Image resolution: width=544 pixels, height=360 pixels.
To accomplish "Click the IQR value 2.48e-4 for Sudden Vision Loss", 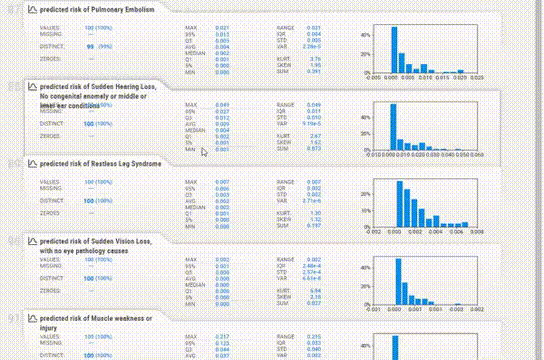I will coord(312,266).
